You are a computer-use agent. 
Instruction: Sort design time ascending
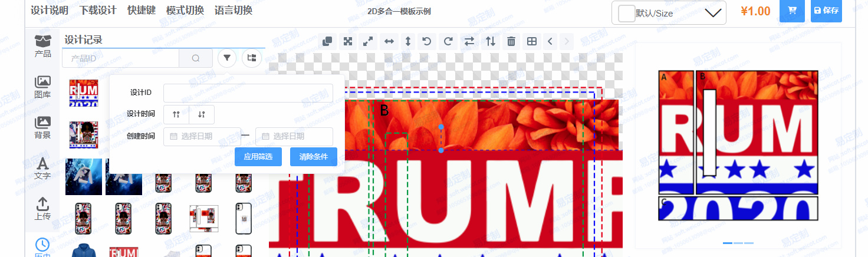pyautogui.click(x=176, y=114)
